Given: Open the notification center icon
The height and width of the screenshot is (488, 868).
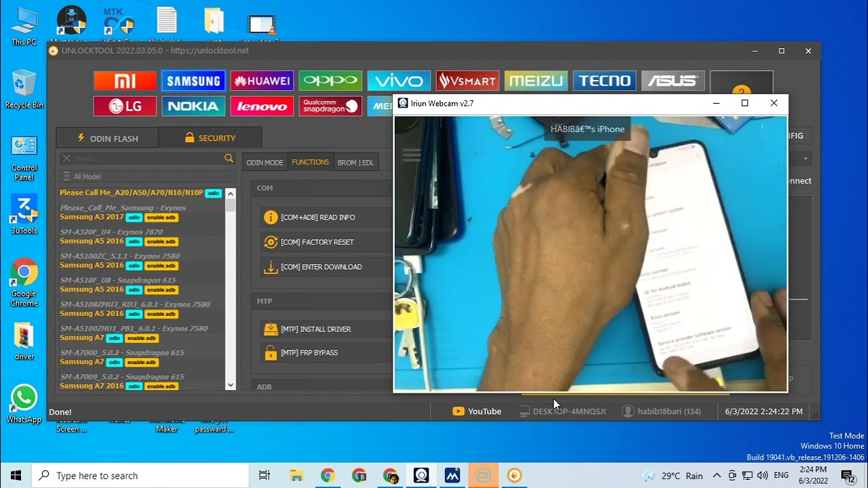Looking at the screenshot, I should point(848,476).
